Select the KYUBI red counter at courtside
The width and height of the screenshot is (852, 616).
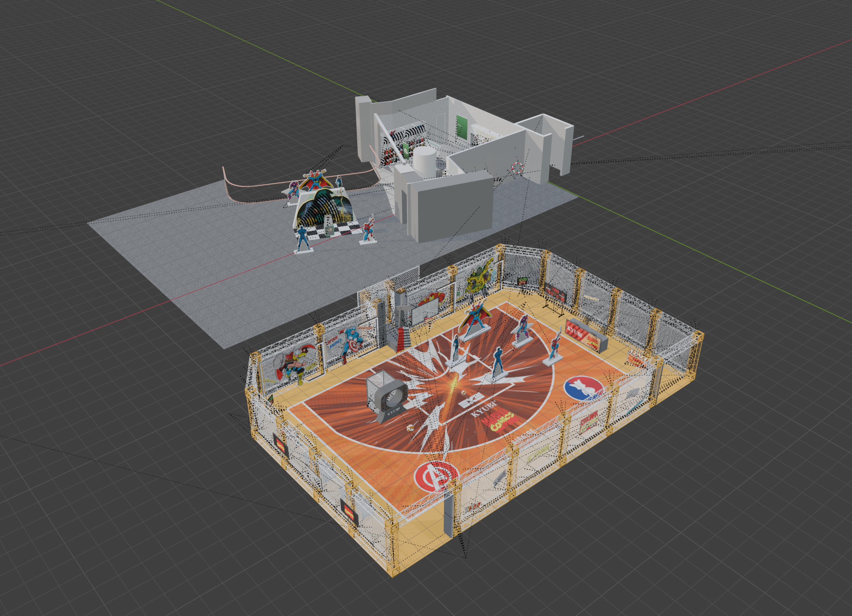tap(586, 337)
